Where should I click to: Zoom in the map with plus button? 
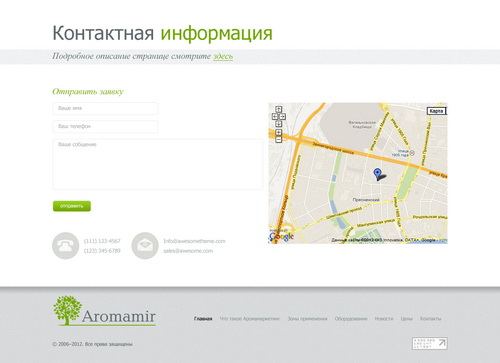[279, 133]
